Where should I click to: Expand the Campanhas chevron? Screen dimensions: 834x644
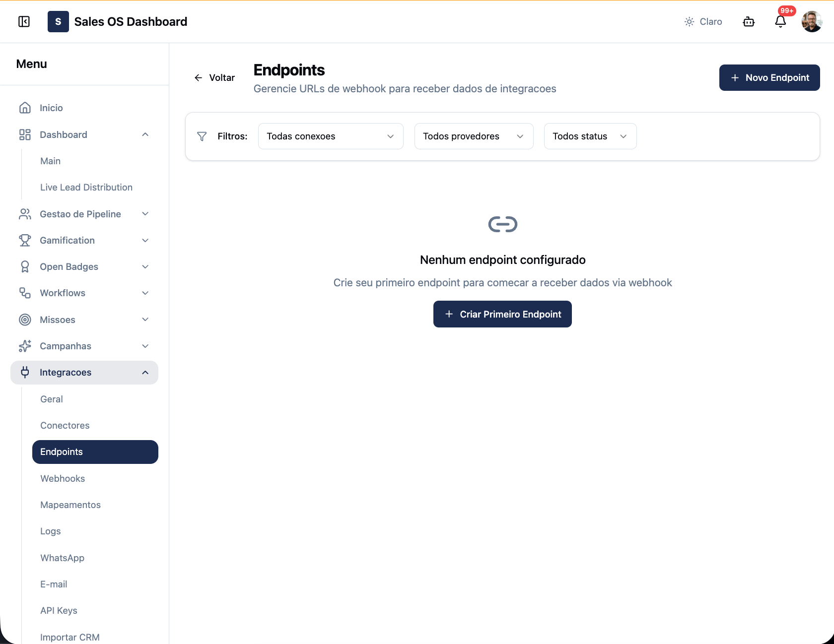pyautogui.click(x=145, y=346)
